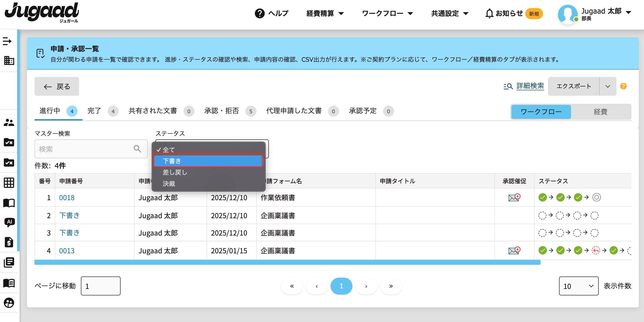This screenshot has height=322, width=644.
Task: Select 差し戻し status option
Action: click(x=175, y=172)
